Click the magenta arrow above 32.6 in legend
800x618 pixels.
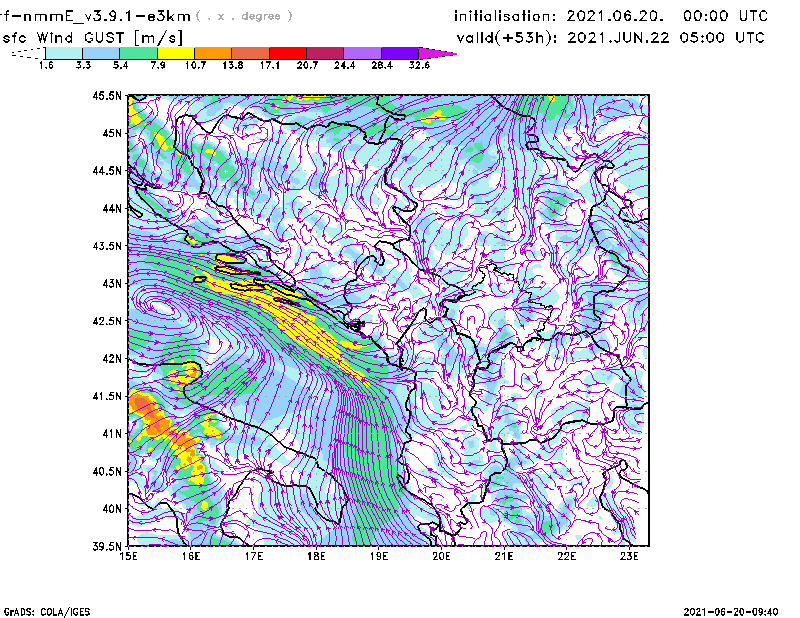(437, 53)
